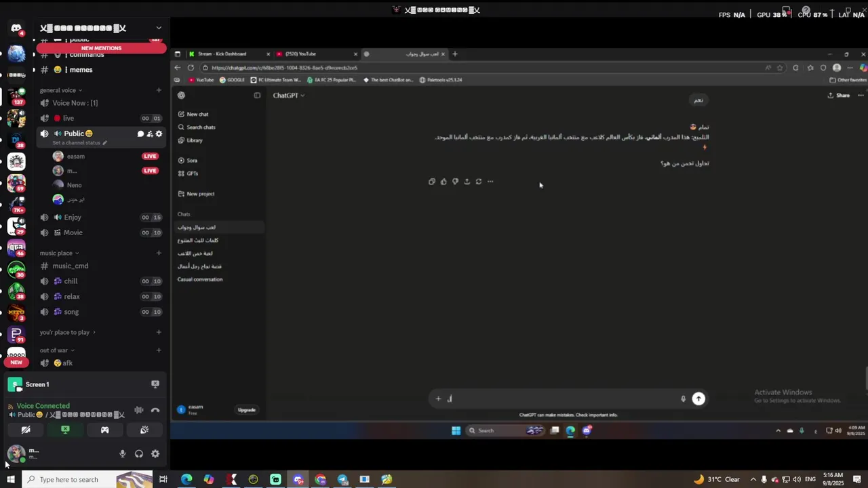Toggle screen share green monitor button
This screenshot has width=868, height=488.
[x=65, y=430]
